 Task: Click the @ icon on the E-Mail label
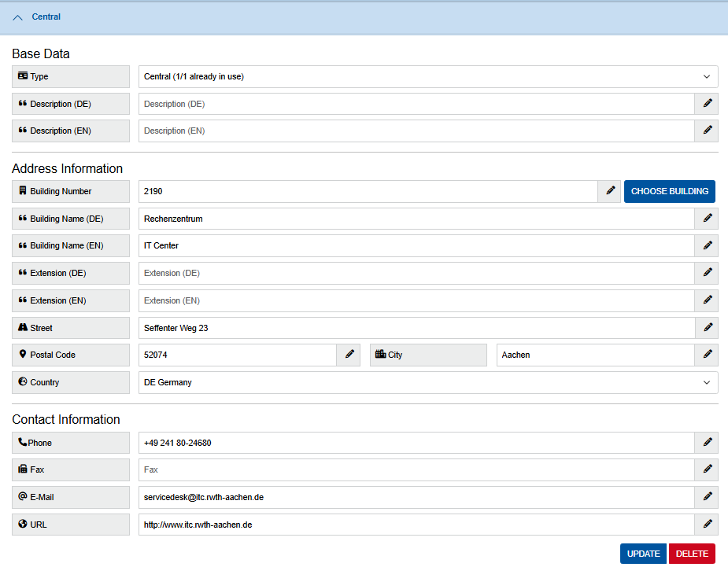tap(22, 496)
